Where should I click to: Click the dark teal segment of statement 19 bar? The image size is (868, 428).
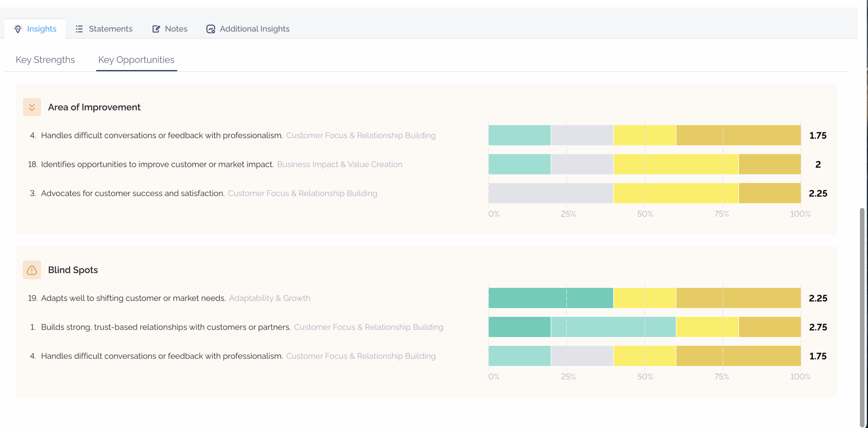(x=551, y=298)
